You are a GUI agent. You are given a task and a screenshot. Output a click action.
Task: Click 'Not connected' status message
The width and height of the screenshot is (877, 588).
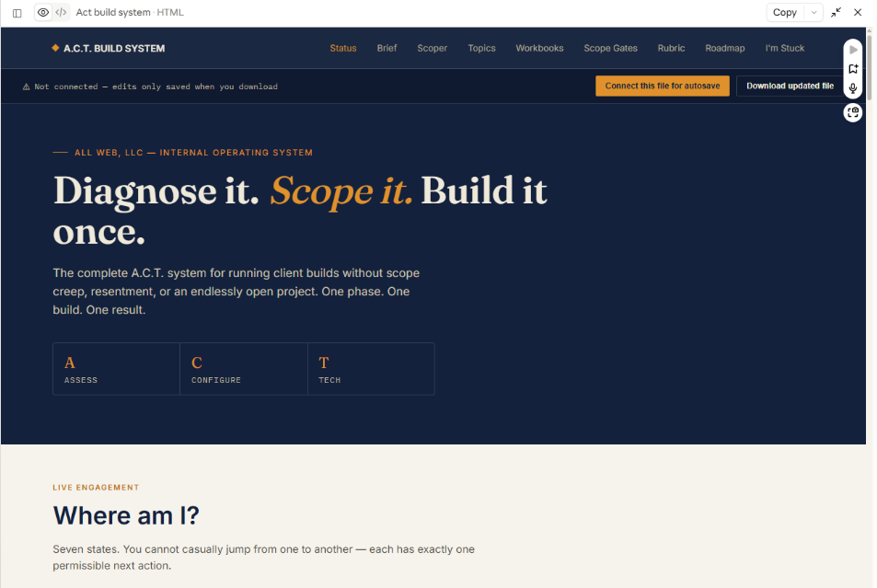click(156, 86)
